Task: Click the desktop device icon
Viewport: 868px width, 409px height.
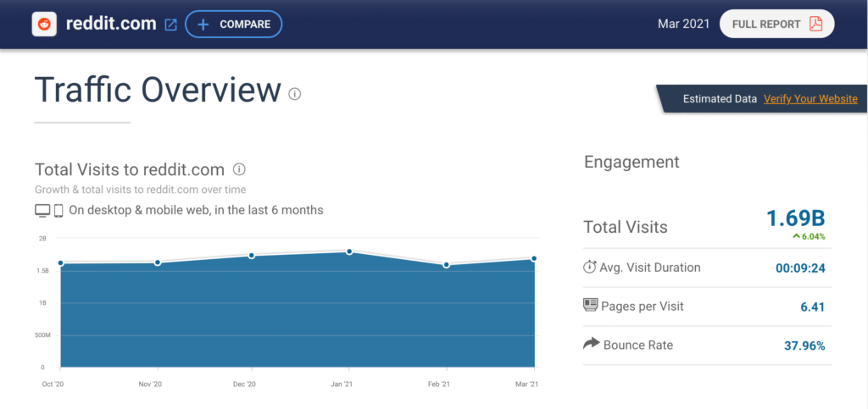Action: 42,210
